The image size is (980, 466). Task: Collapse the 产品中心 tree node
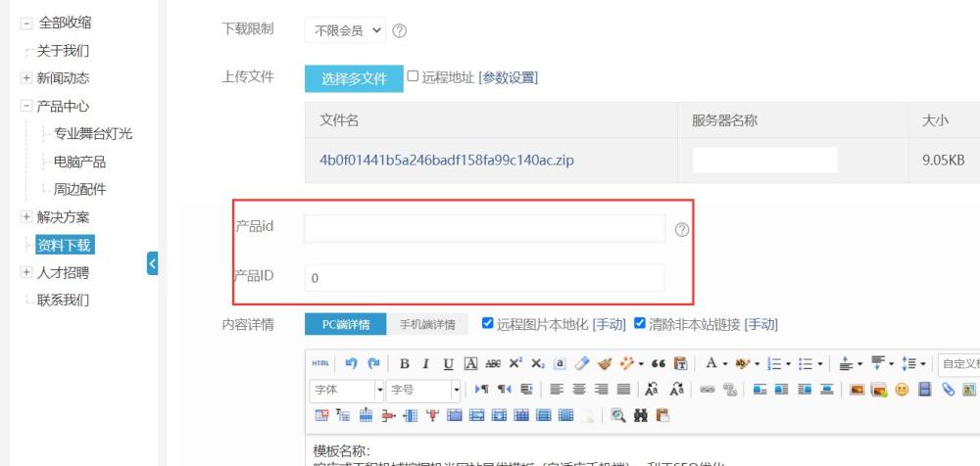click(x=26, y=106)
